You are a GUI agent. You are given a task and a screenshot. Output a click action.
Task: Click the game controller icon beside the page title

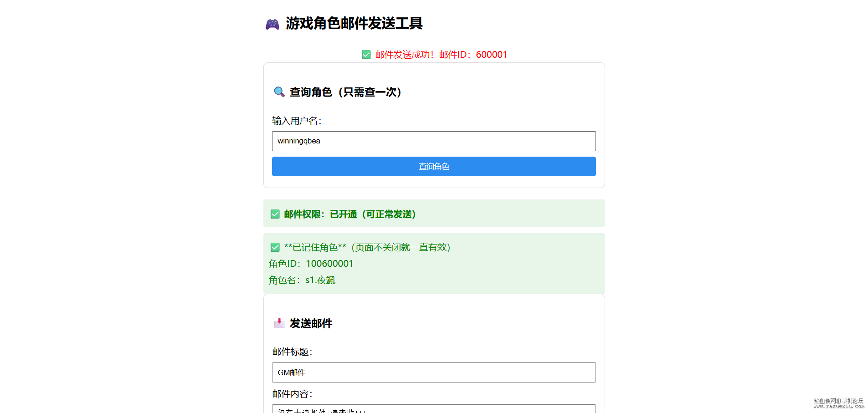[x=272, y=24]
